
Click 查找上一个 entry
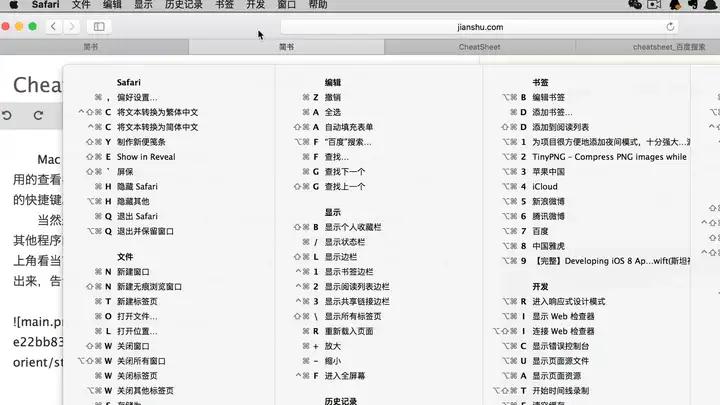[x=345, y=186]
